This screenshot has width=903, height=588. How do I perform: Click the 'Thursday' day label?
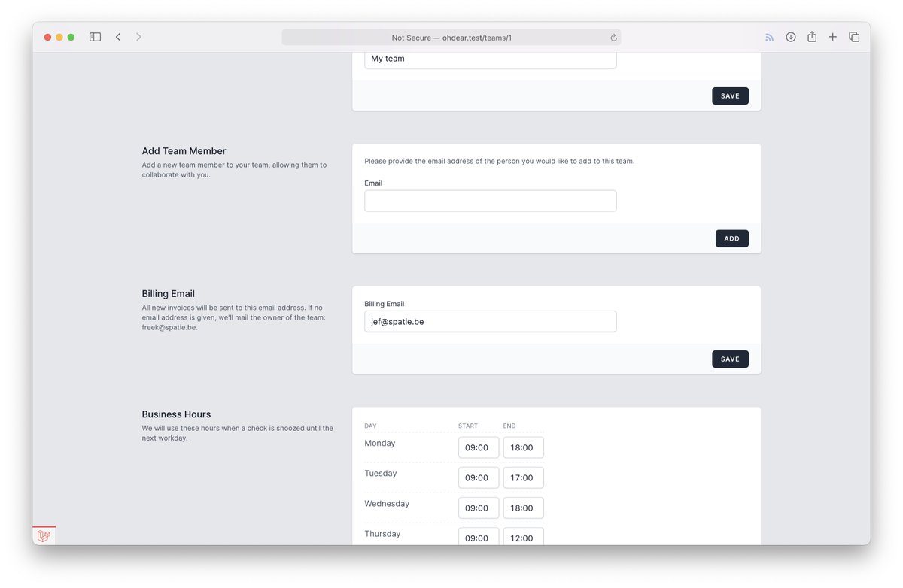(x=382, y=534)
